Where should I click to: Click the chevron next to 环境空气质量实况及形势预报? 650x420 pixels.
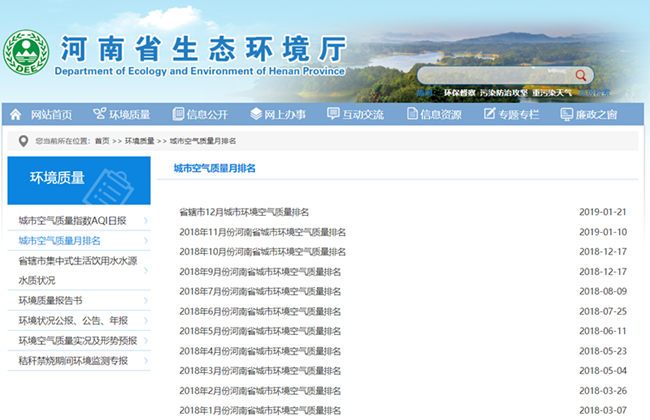(146, 341)
